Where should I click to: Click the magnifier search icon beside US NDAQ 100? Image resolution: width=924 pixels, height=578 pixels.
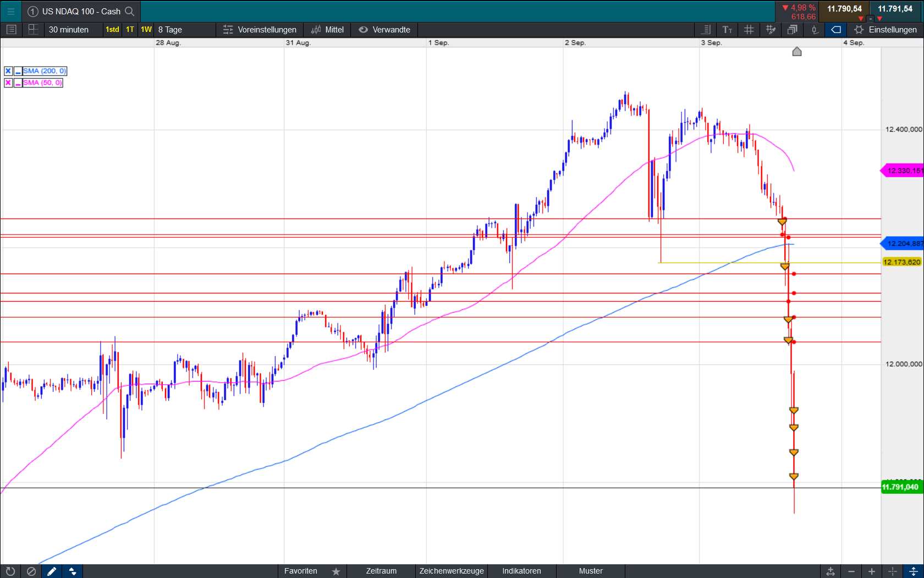pyautogui.click(x=130, y=11)
